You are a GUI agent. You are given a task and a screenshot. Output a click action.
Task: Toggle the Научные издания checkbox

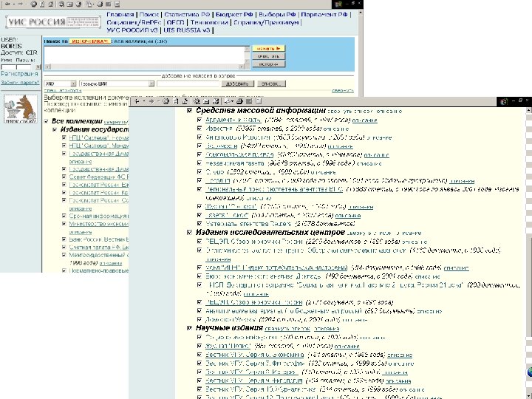pyautogui.click(x=189, y=328)
